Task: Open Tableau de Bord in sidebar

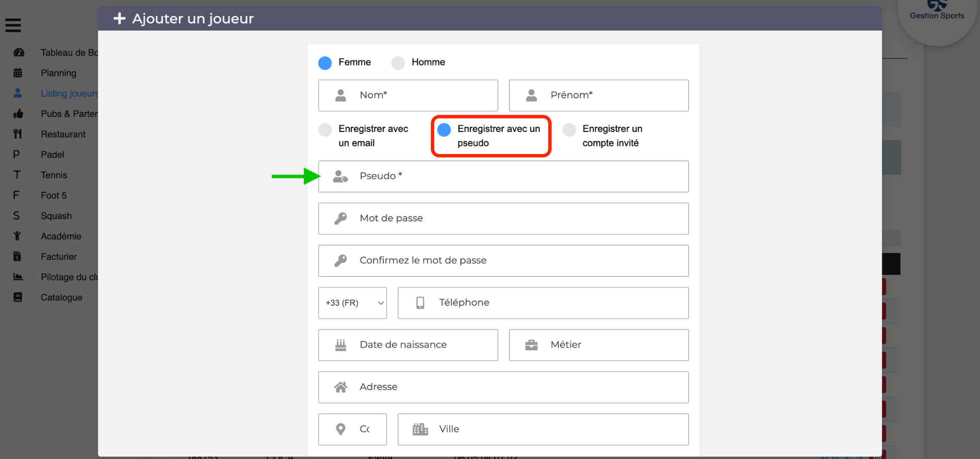Action: 69,53
